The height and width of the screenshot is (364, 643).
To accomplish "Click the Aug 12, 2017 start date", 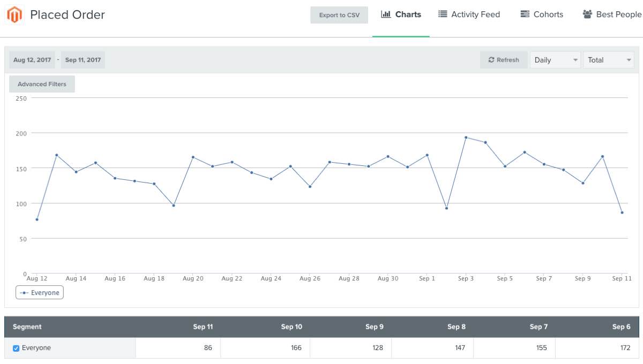I will [x=32, y=60].
